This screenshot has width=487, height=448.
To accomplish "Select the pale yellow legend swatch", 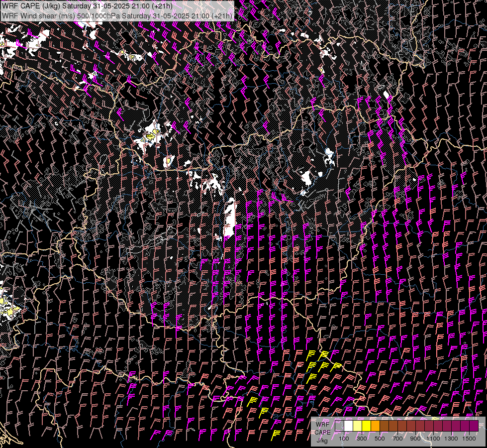I will [358, 426].
